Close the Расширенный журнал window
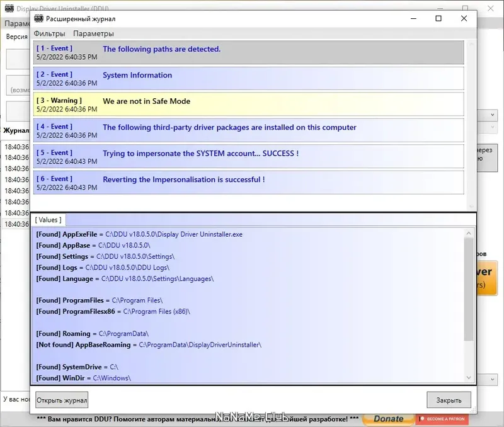The height and width of the screenshot is (427, 504). 464,18
